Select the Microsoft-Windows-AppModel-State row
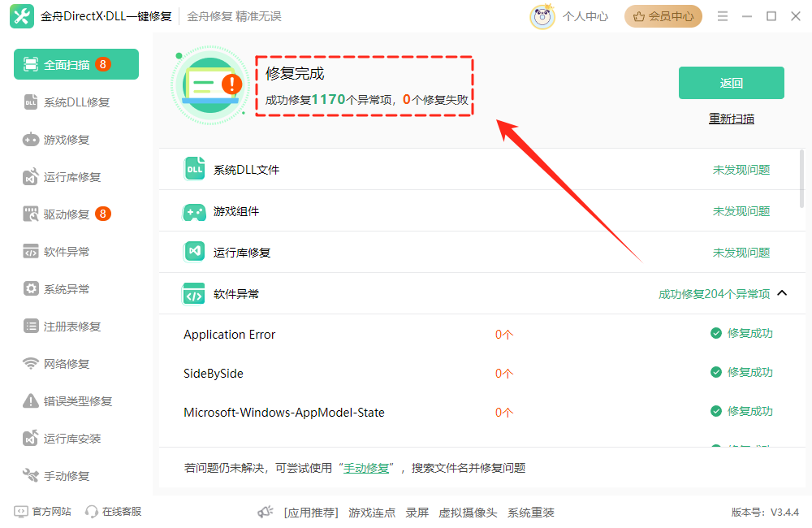812x528 pixels. pyautogui.click(x=482, y=413)
